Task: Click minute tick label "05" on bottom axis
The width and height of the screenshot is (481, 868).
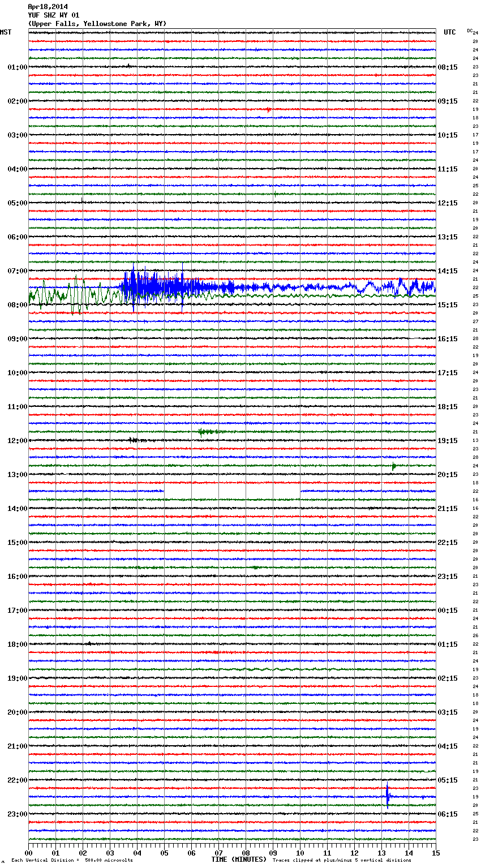Action: [x=164, y=853]
